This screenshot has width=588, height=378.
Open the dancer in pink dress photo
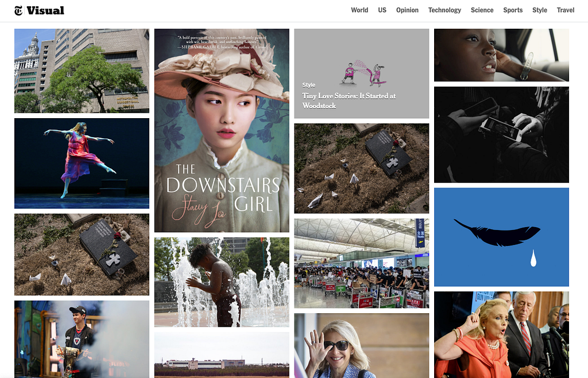pyautogui.click(x=82, y=163)
